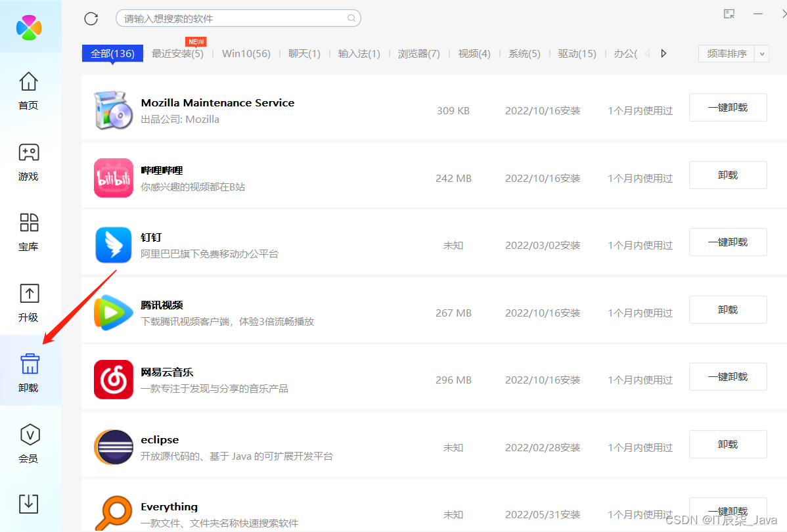Click the 腾讯视频 app name
The image size is (787, 532).
162,305
